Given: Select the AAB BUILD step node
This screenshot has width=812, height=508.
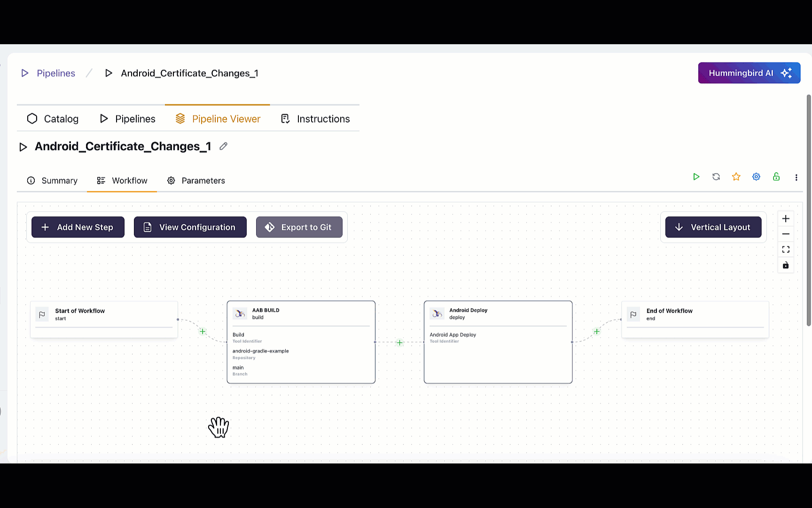Looking at the screenshot, I should click(x=301, y=342).
